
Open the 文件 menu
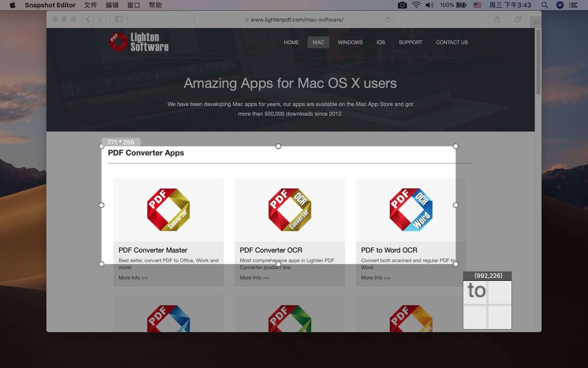pos(90,5)
